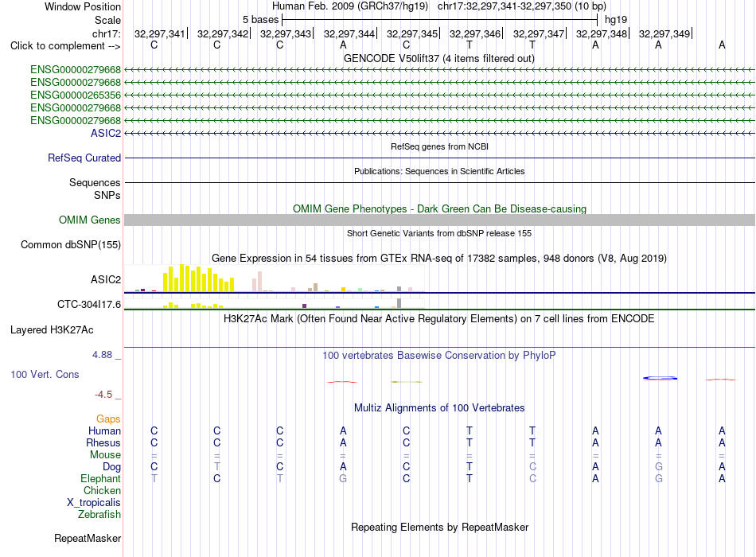Click the 5 bases scale bar
Viewport: 756px width, 557px height.
440,20
